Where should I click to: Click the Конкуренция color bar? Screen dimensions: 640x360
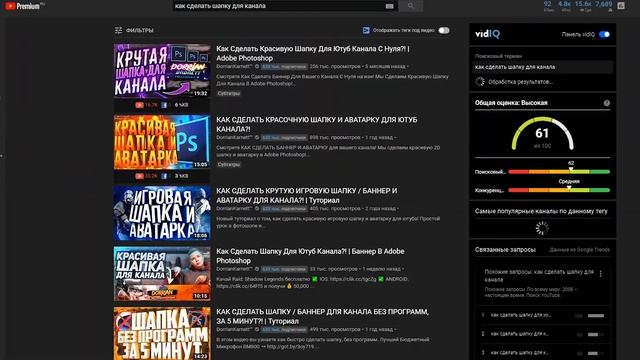coord(559,190)
